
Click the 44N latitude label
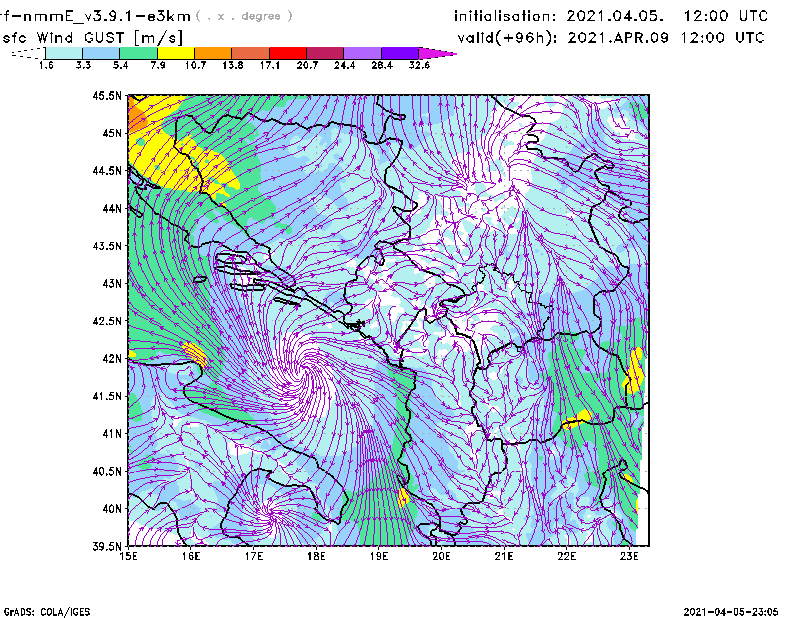pos(112,208)
